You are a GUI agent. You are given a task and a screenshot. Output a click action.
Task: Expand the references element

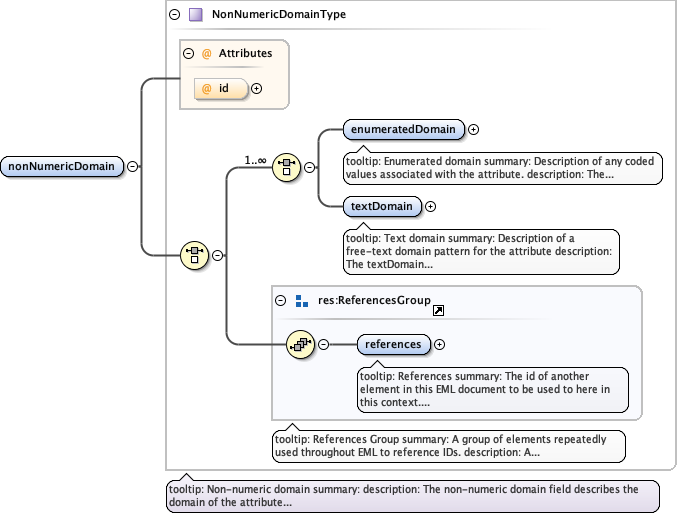coord(439,344)
